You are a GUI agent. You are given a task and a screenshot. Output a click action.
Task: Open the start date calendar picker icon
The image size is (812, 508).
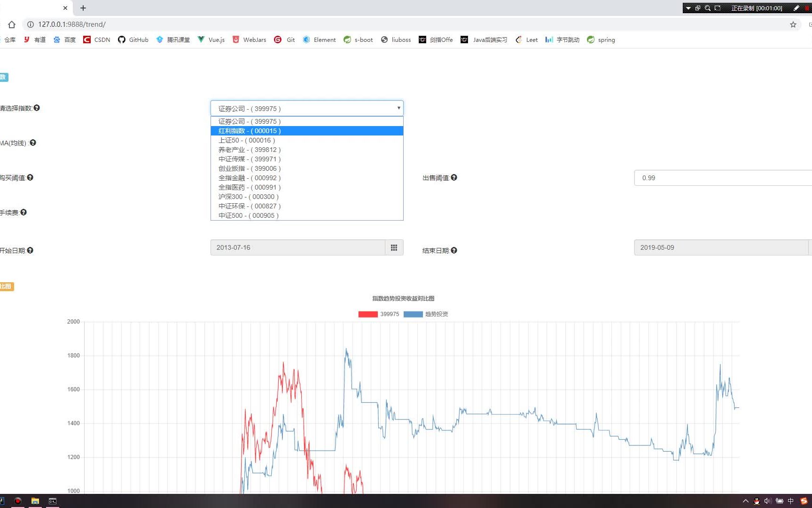tap(394, 247)
